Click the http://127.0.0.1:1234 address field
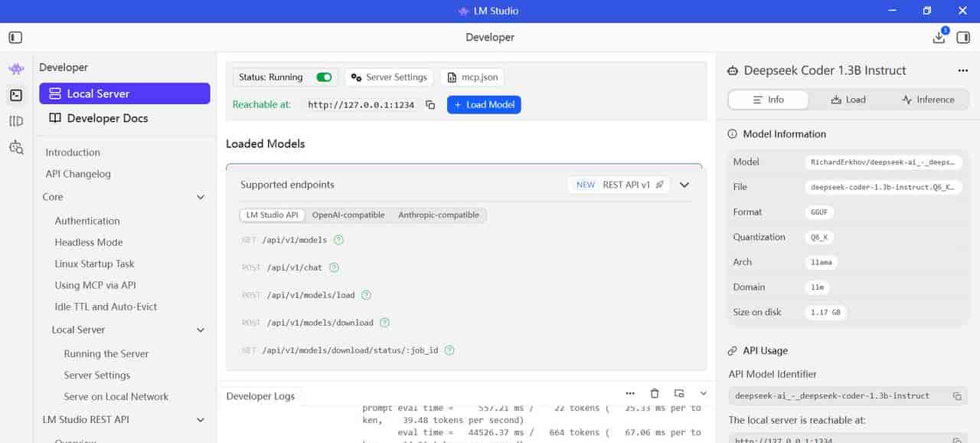 (x=361, y=105)
